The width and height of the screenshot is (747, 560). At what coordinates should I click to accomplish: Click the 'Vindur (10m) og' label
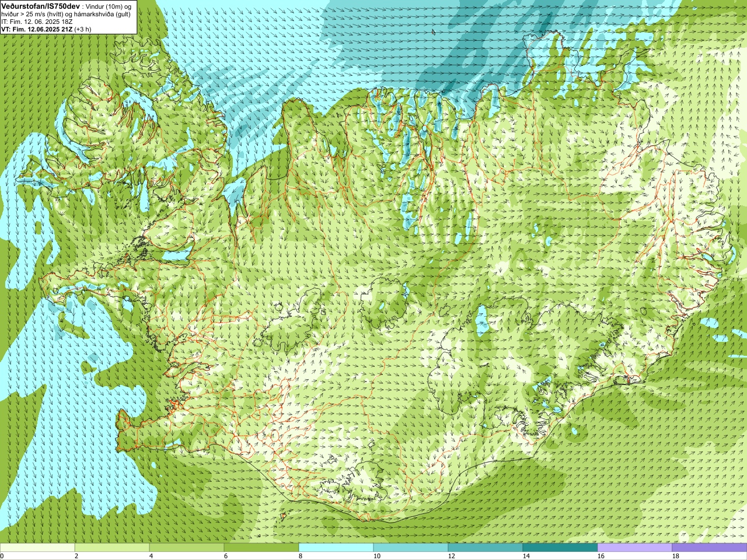click(x=109, y=6)
